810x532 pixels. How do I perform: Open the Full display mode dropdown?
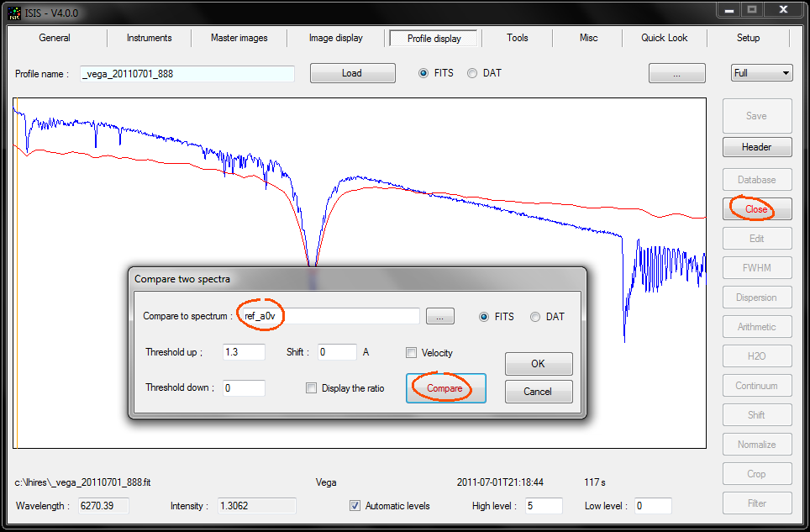point(761,73)
